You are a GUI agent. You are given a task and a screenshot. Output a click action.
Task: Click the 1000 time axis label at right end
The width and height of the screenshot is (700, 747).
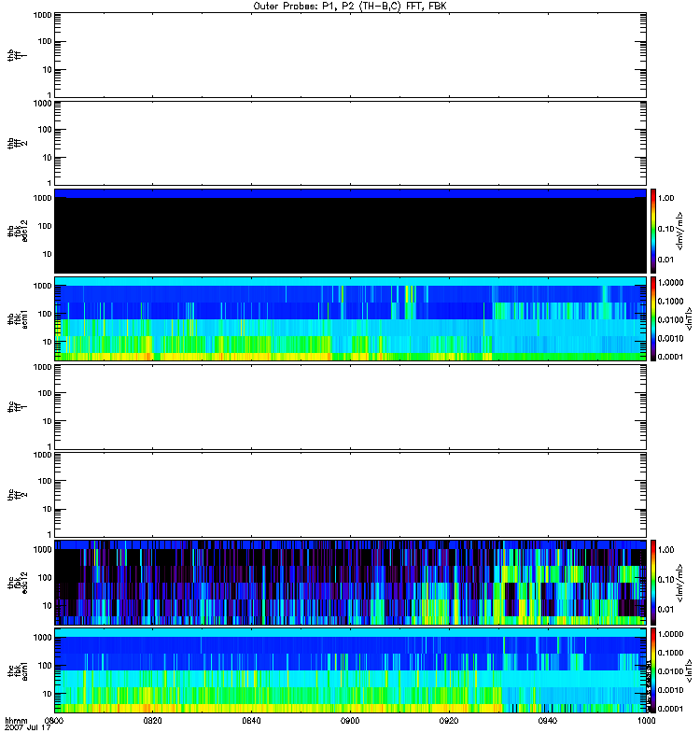coord(646,720)
